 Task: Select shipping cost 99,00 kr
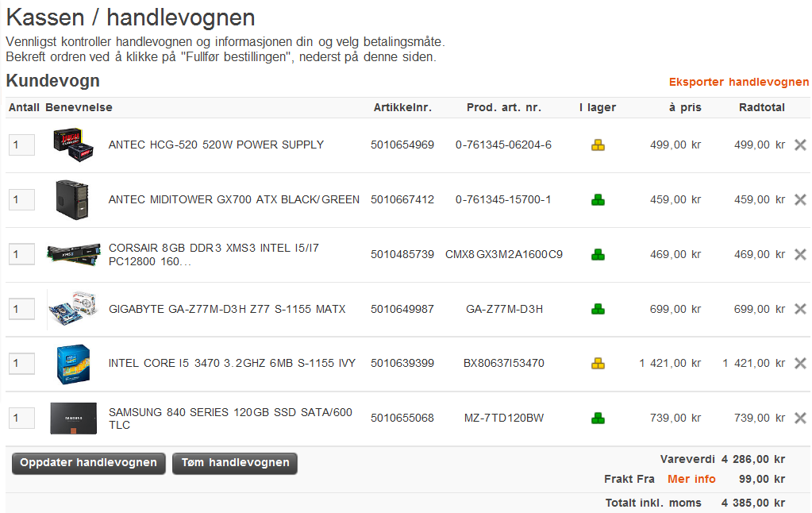pyautogui.click(x=762, y=479)
